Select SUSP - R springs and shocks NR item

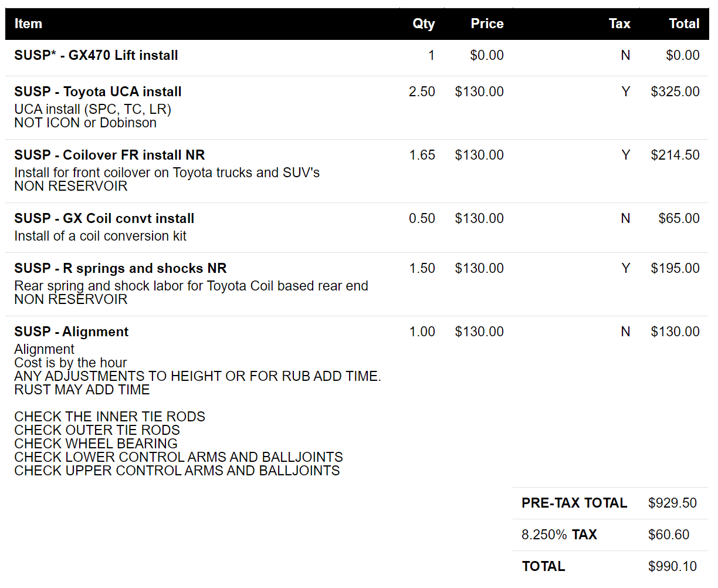pos(120,268)
